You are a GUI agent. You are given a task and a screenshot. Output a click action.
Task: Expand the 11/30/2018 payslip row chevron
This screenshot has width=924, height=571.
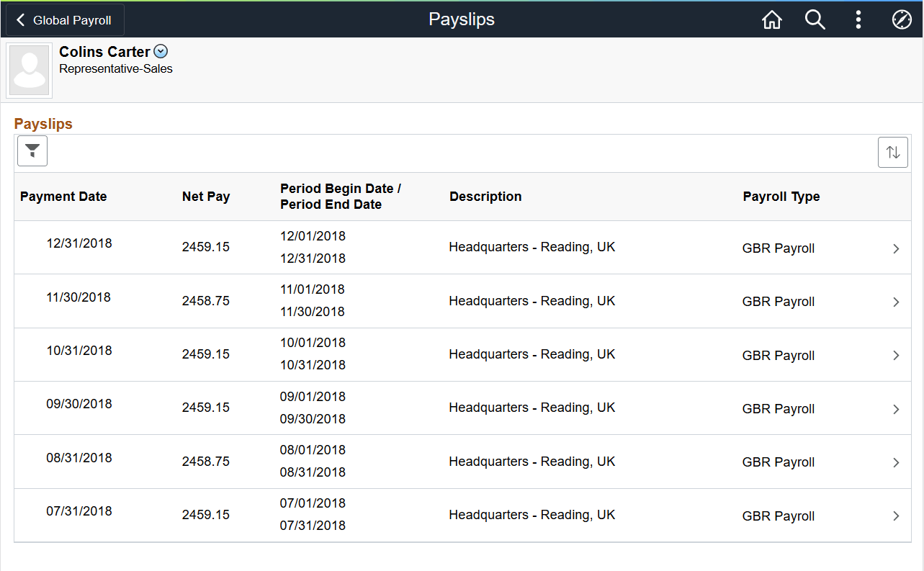tap(896, 301)
